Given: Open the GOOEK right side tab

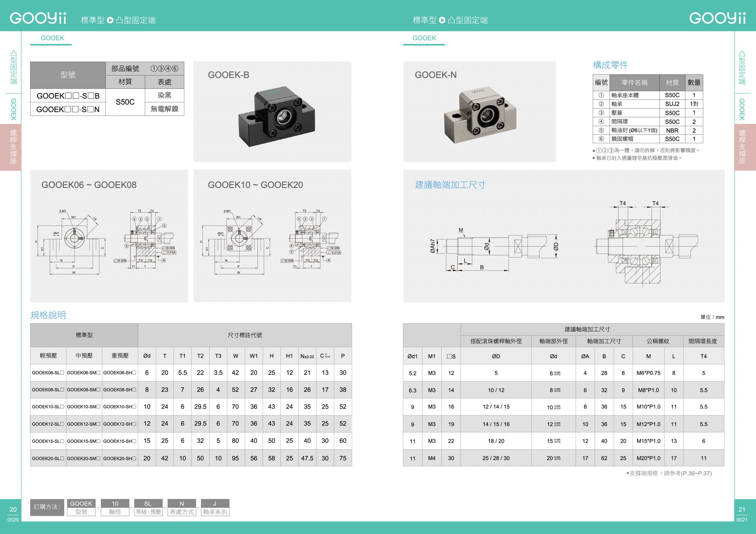Looking at the screenshot, I should point(742,109).
